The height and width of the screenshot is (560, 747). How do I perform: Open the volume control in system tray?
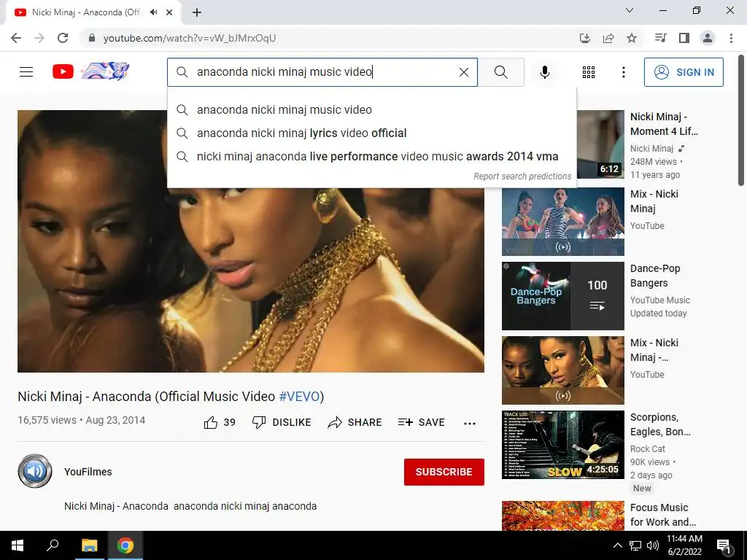pos(653,545)
